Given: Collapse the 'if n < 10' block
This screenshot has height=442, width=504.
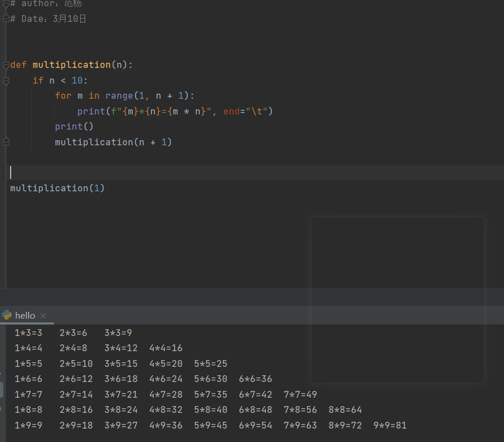Looking at the screenshot, I should 6,81.
